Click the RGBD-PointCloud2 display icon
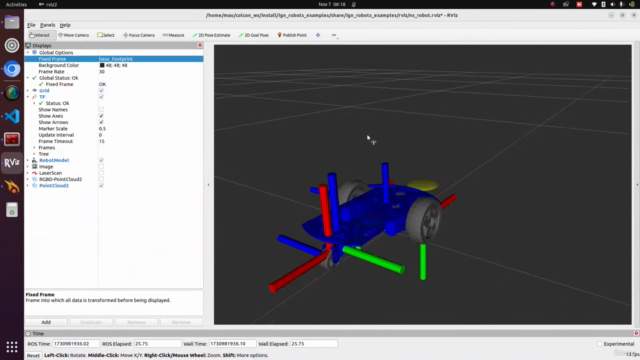Image resolution: width=640 pixels, height=360 pixels. point(35,179)
